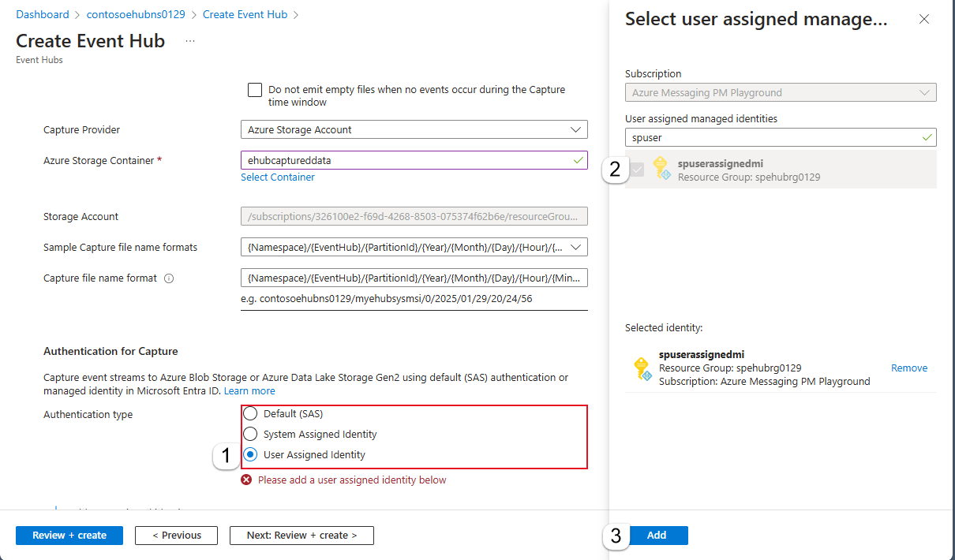This screenshot has width=955, height=560.
Task: Click the Select Container link
Action: 278,177
